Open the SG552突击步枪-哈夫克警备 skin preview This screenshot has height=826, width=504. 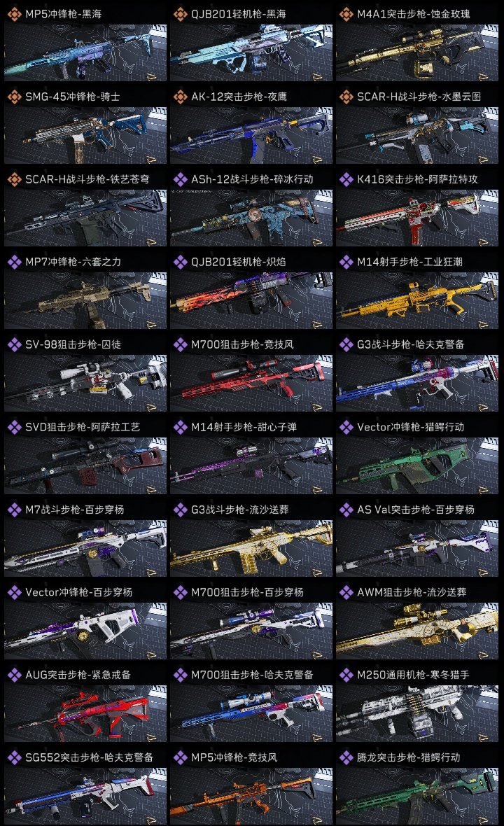coord(85,795)
